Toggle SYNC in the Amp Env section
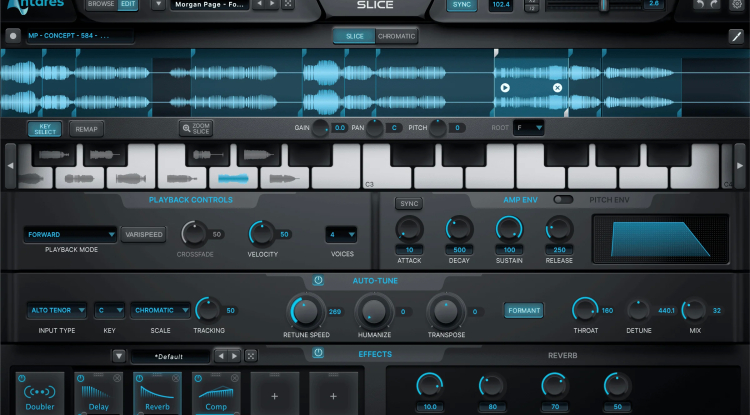Image resolution: width=750 pixels, height=415 pixels. click(409, 204)
